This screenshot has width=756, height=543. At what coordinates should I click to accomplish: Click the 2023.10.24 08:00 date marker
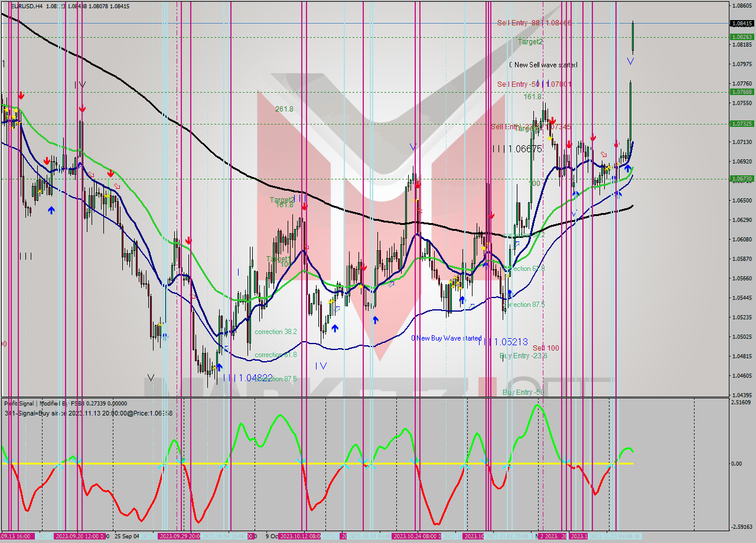pos(416,537)
